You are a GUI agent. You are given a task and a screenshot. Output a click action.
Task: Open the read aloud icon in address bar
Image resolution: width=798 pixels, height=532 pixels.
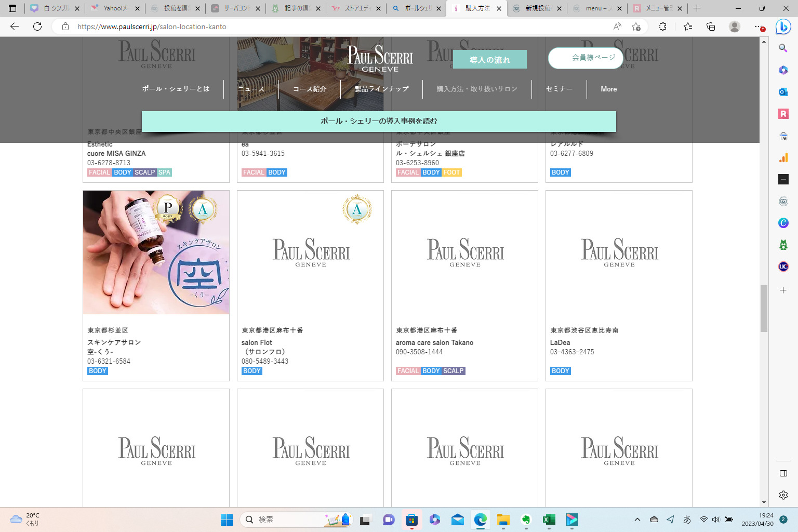pos(617,26)
